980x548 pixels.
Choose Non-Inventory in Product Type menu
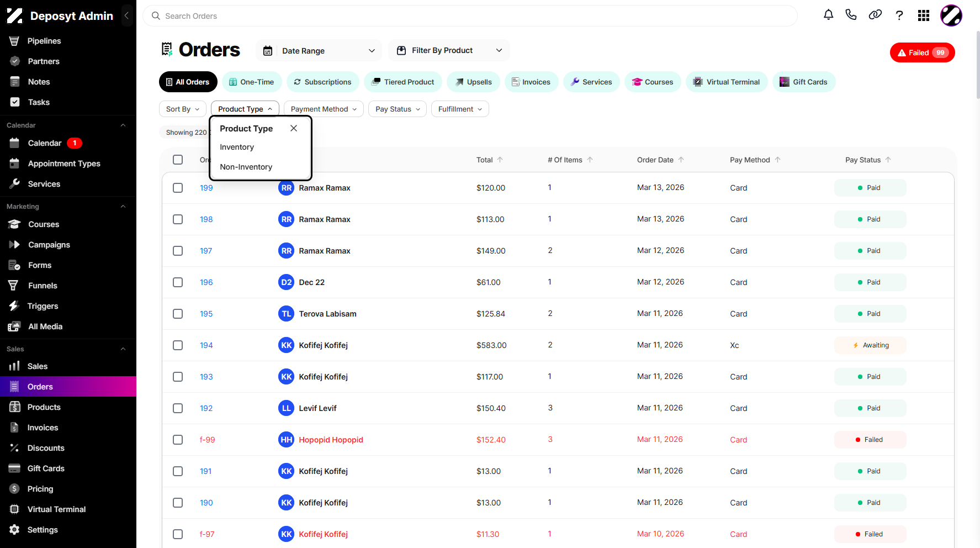tap(246, 167)
